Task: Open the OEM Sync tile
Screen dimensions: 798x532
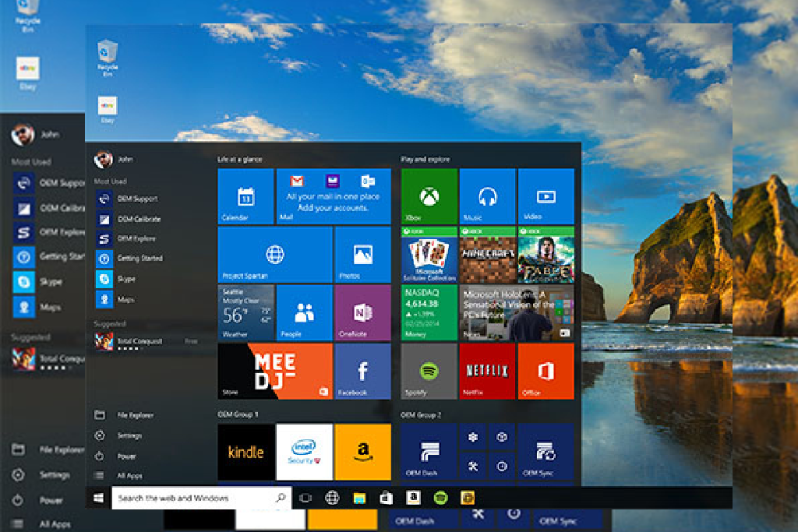Action: pos(546,452)
